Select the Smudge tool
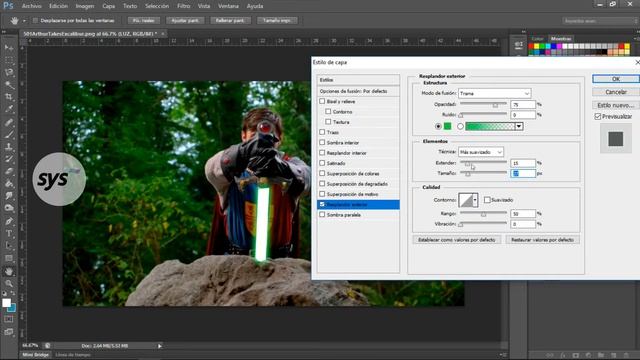The width and height of the screenshot is (640, 360). pyautogui.click(x=9, y=196)
